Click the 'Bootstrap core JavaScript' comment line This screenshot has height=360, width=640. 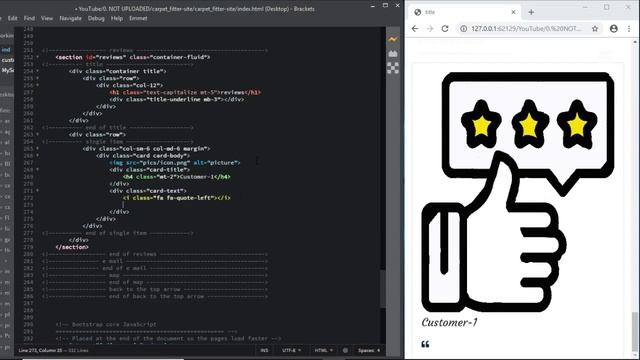[x=106, y=324]
